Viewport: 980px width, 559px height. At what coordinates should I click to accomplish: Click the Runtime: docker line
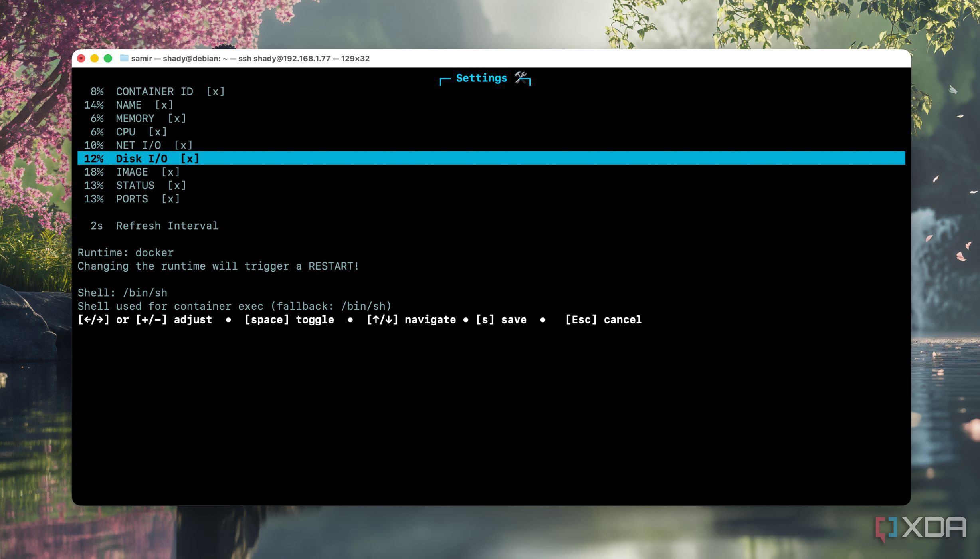[126, 253]
